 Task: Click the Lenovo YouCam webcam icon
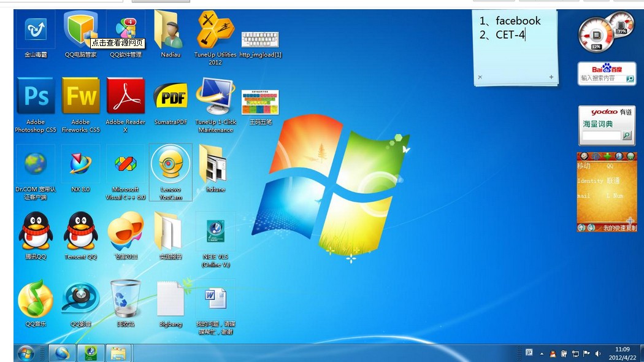(171, 164)
